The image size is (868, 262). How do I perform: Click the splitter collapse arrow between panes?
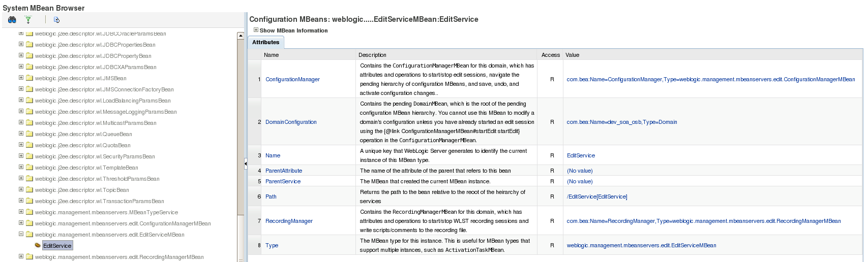(x=246, y=163)
